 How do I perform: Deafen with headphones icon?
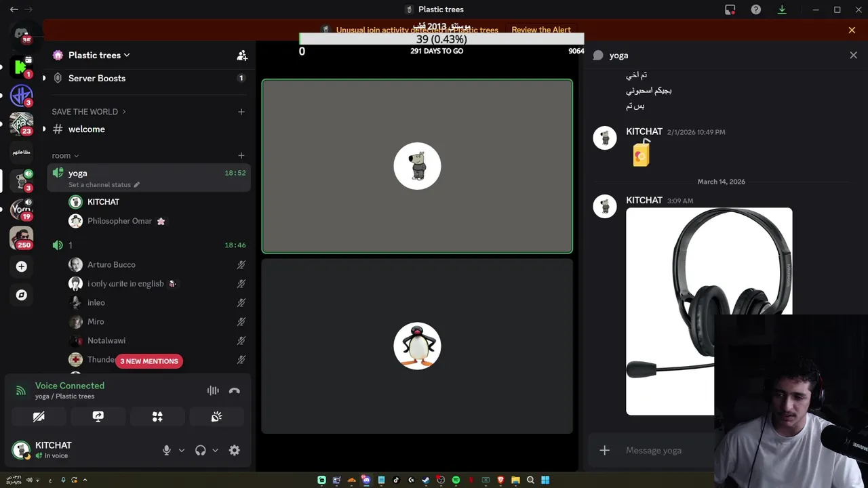200,450
